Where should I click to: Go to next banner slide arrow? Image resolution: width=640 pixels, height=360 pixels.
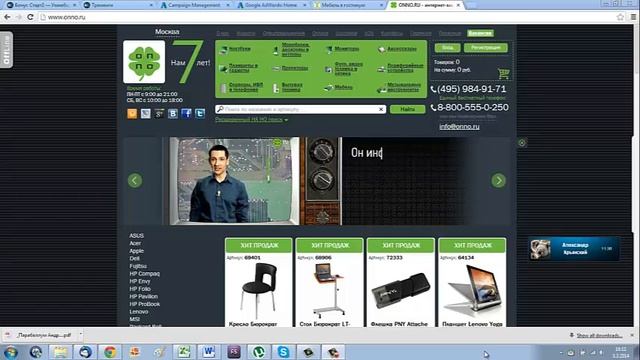(x=498, y=180)
